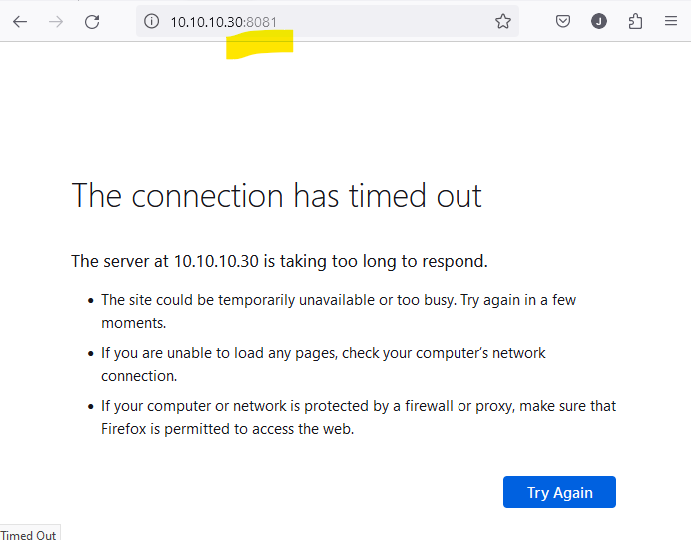
Task: Reload the current page
Action: [92, 22]
